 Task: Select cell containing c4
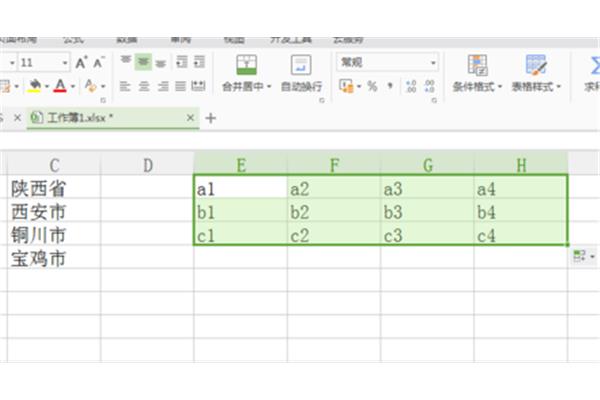click(x=521, y=233)
